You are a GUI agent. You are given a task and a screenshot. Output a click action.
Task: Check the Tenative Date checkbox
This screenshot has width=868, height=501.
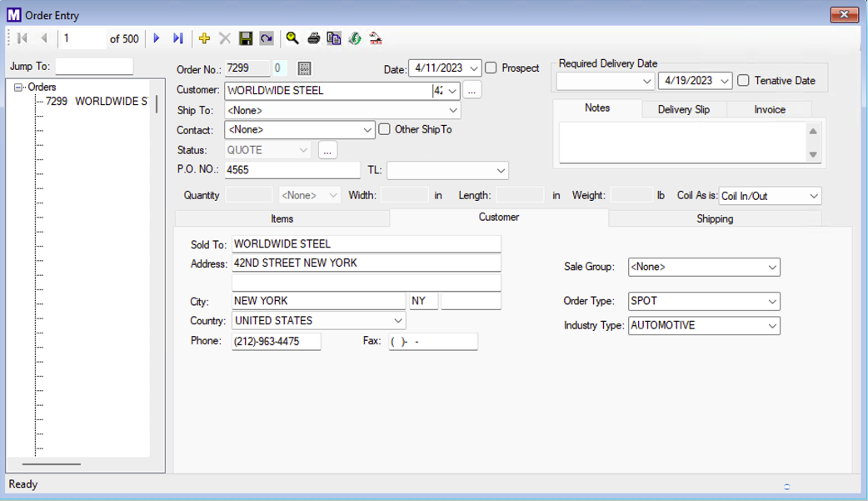744,81
